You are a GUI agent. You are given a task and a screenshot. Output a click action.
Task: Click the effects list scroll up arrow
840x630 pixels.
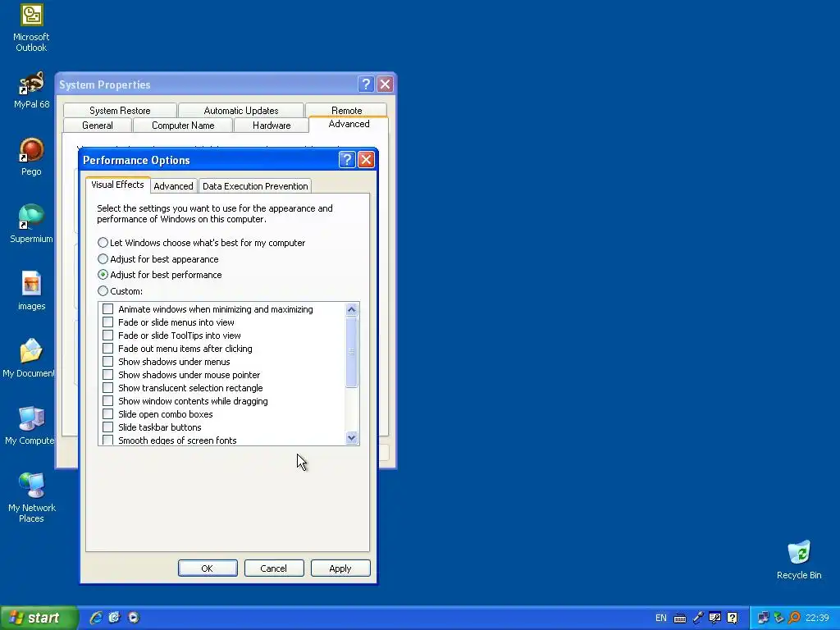[x=351, y=309]
